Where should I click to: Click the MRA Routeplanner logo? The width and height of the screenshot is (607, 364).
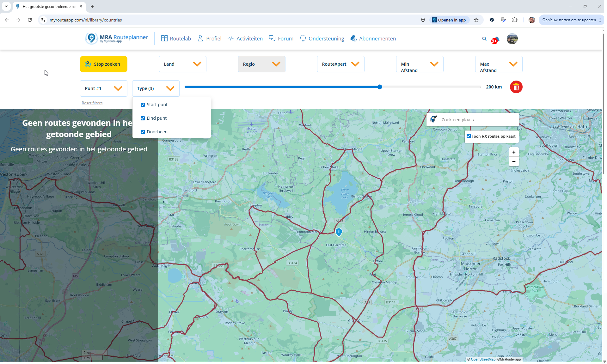click(116, 39)
